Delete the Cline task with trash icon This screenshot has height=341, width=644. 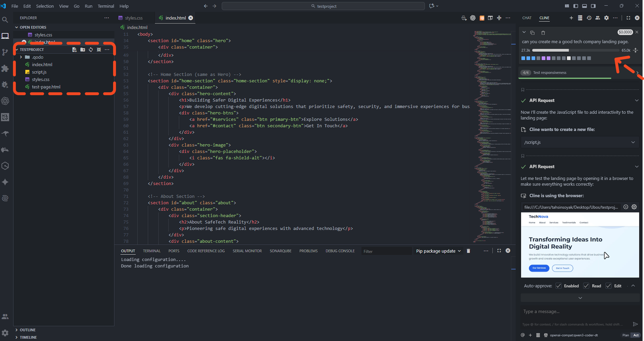pyautogui.click(x=543, y=32)
